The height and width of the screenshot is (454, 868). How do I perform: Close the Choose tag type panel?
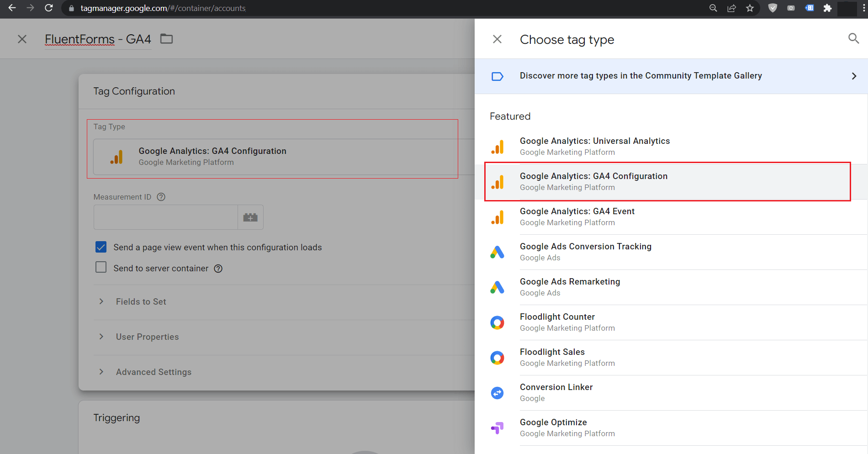pos(498,39)
